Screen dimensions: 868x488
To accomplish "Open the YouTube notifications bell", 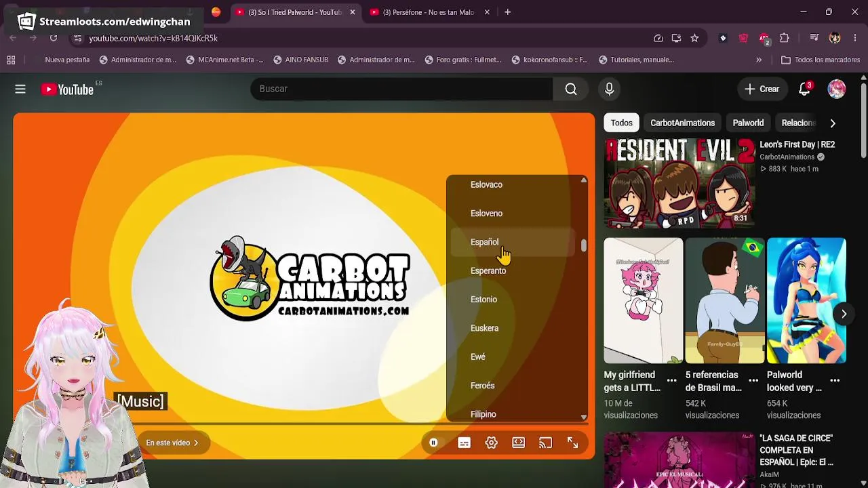I will pos(804,89).
